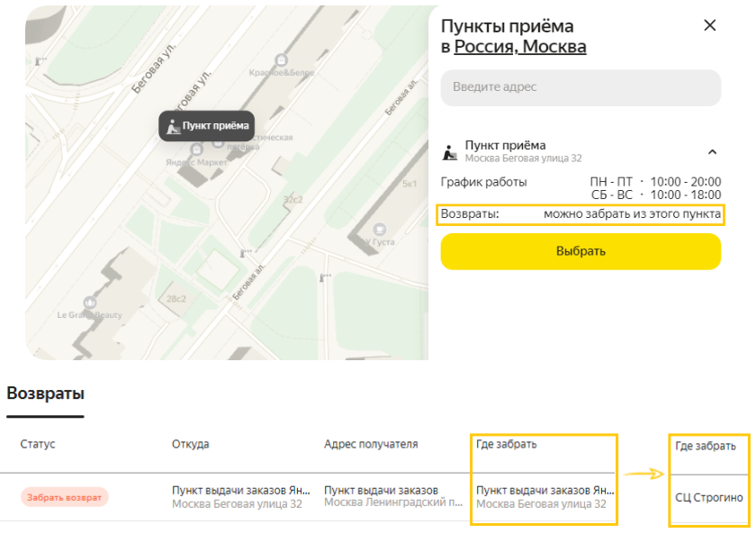The image size is (756, 534).
Task: Click the 32с2 building label on the map
Action: tap(292, 200)
